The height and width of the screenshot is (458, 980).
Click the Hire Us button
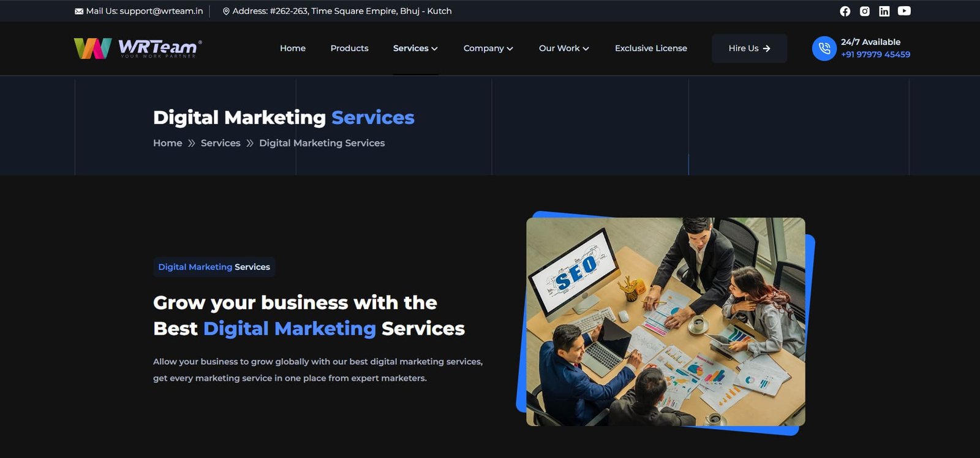pyautogui.click(x=749, y=48)
